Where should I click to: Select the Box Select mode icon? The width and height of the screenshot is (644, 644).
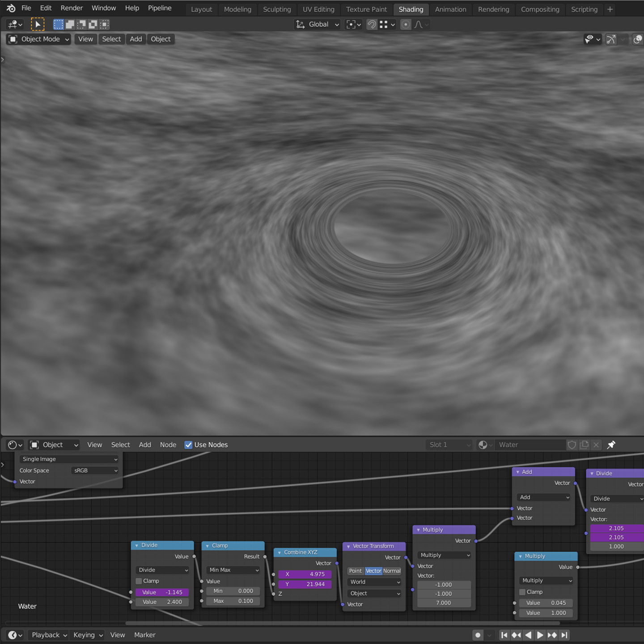(58, 24)
